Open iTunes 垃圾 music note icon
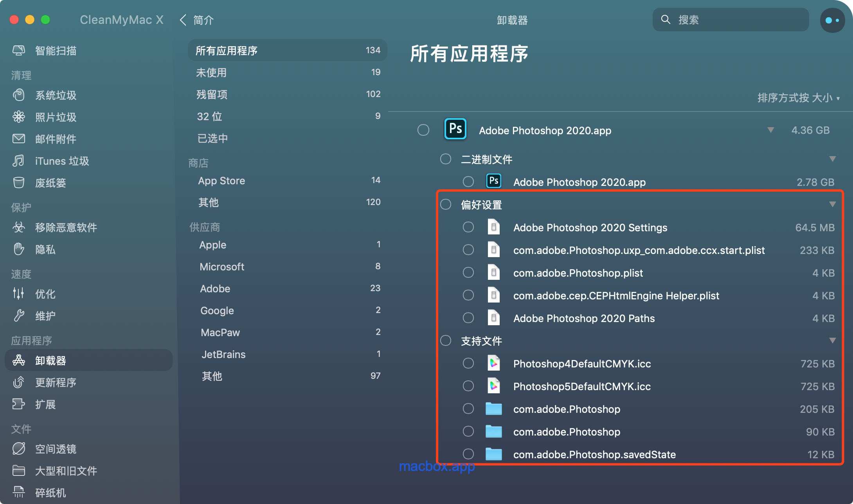The width and height of the screenshot is (853, 504). point(19,160)
